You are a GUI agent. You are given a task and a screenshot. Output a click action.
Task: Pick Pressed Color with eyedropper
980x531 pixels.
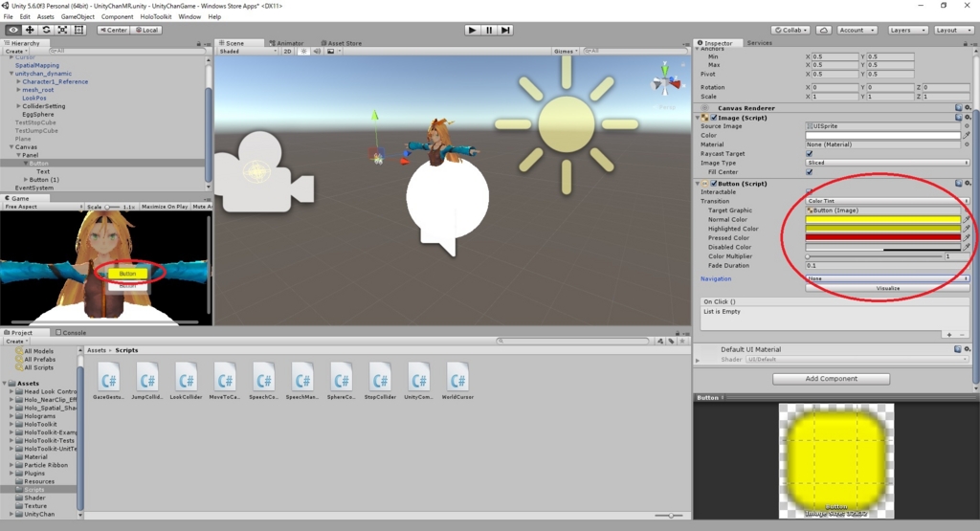pos(967,238)
